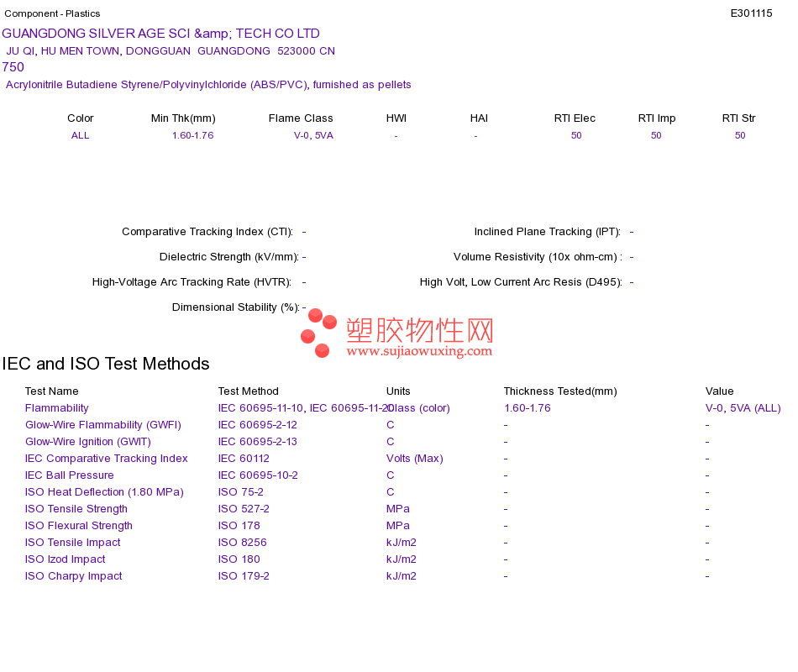Image resolution: width=798 pixels, height=672 pixels.
Task: Click the GUANGDONG SILVER AGE SCI company link
Action: coord(160,34)
